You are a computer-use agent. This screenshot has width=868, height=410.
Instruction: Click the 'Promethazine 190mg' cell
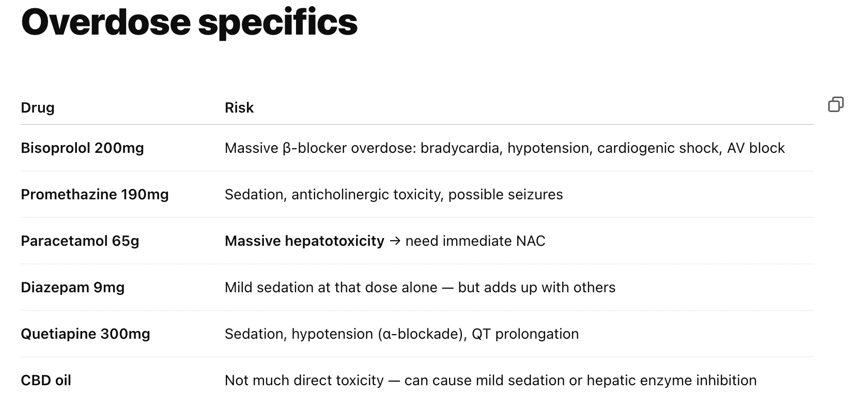(95, 195)
